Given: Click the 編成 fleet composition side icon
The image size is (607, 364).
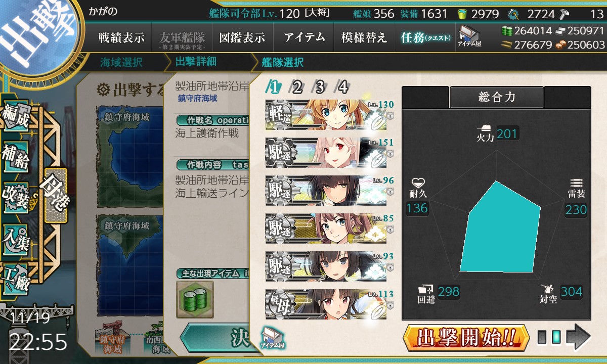Looking at the screenshot, I should [16, 117].
